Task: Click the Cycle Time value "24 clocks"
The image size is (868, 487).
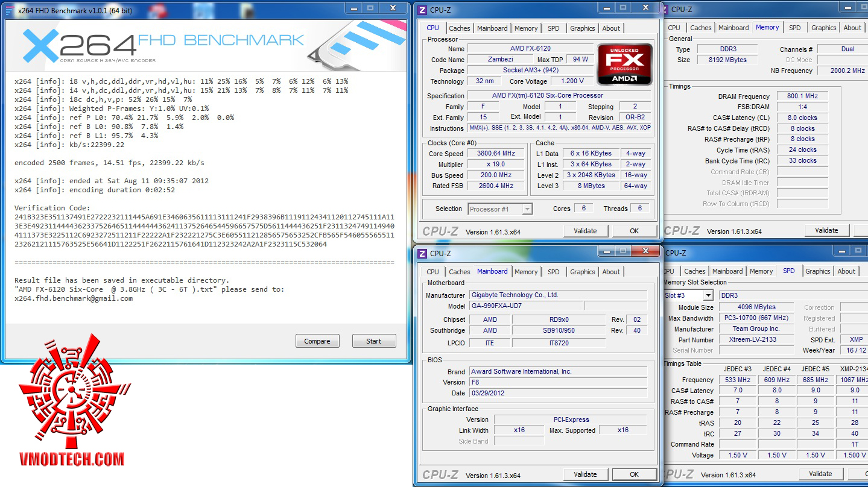Action: pyautogui.click(x=802, y=150)
